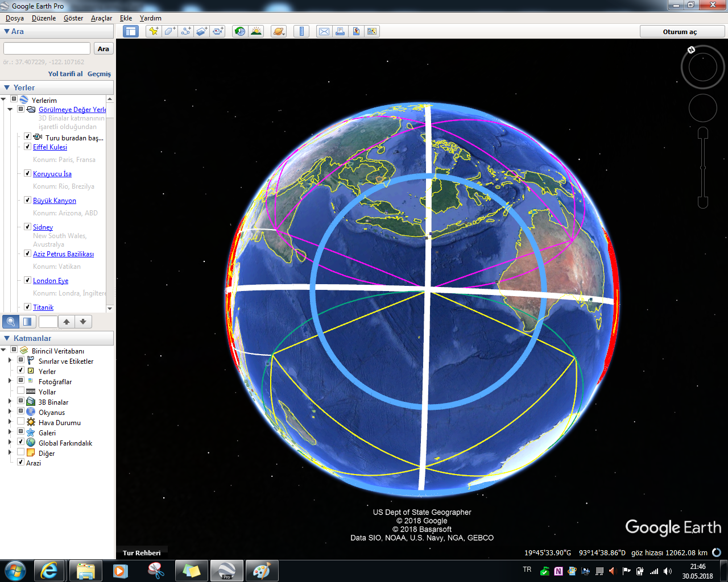Screen dimensions: 728x582
Task: Reset north on the compass ring
Action: coord(691,50)
